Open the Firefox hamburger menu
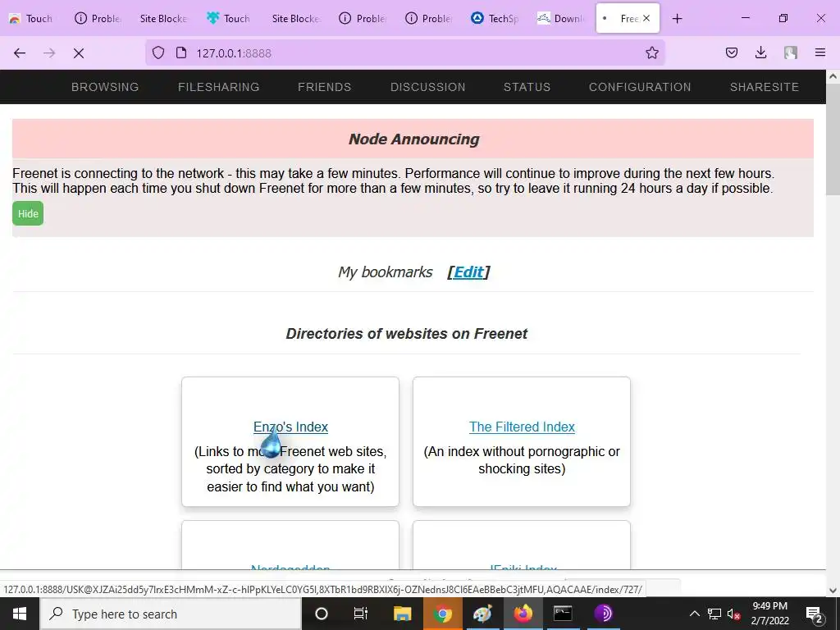This screenshot has height=630, width=840. click(820, 52)
